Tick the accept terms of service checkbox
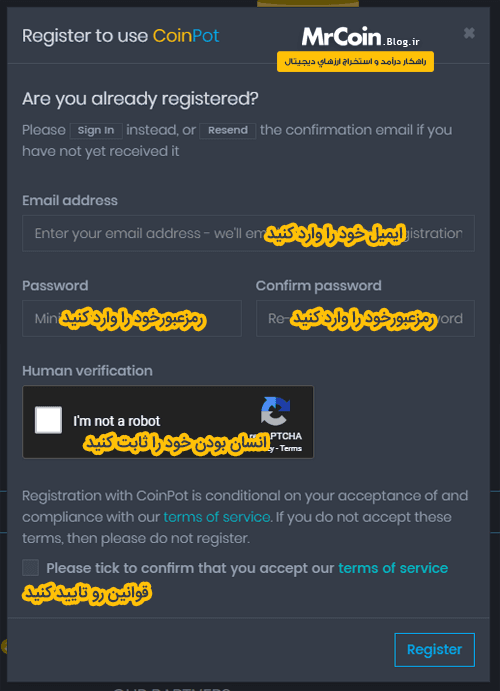This screenshot has width=500, height=691. click(30, 568)
